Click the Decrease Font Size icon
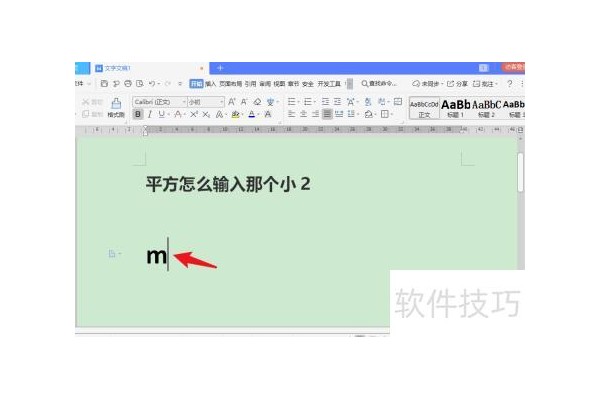Image resolution: width=600 pixels, height=400 pixels. point(244,102)
